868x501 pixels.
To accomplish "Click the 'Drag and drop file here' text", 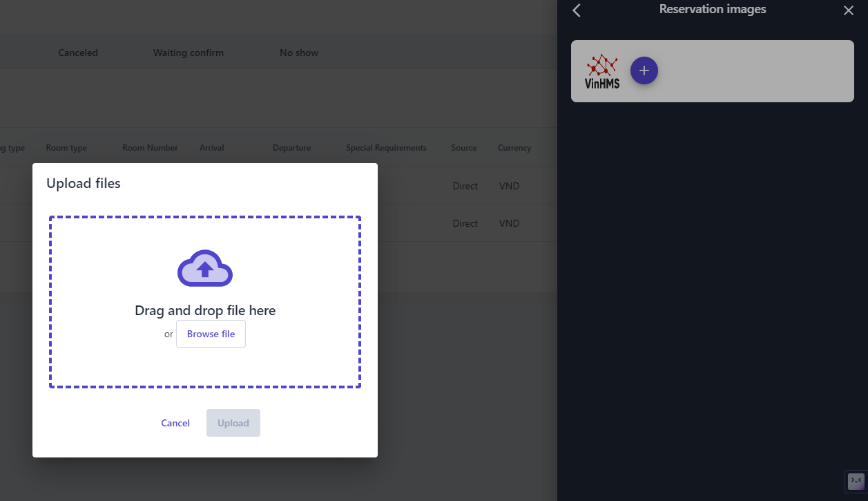I will pos(205,310).
